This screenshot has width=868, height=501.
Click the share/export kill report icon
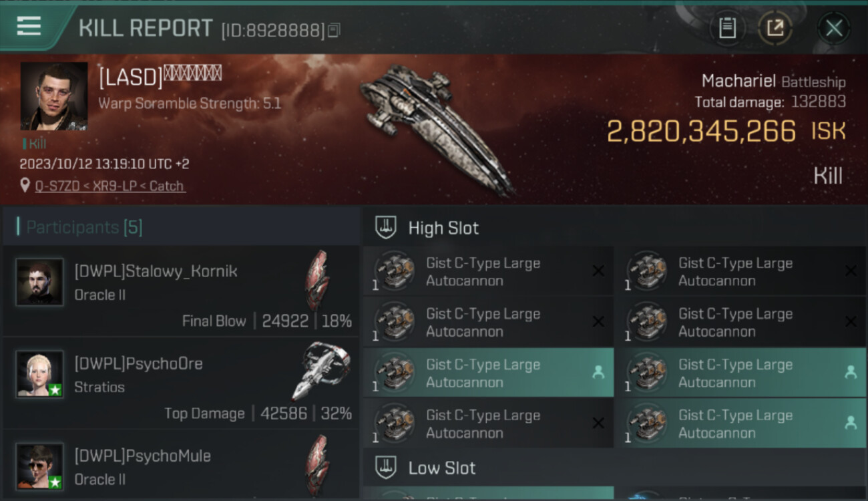775,28
